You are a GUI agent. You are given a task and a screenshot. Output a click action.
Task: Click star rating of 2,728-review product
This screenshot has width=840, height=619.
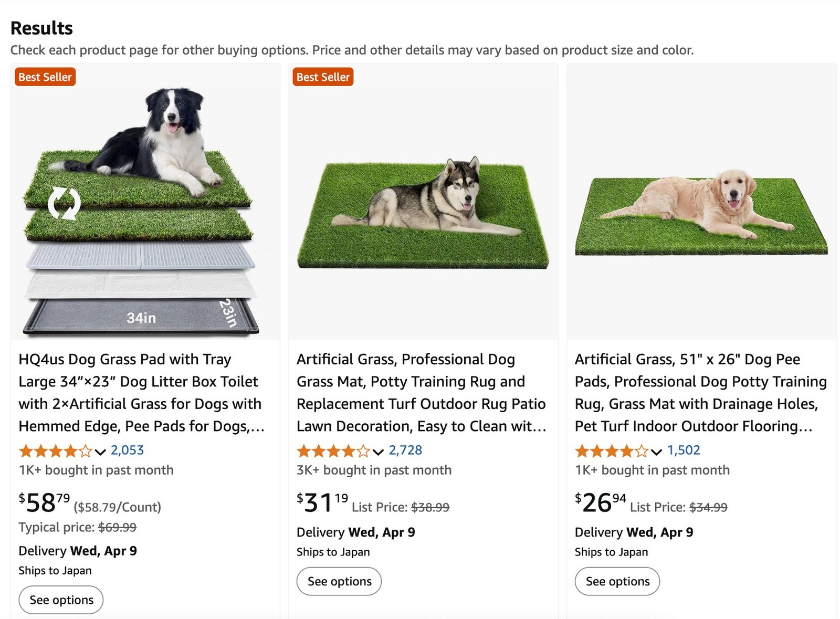[333, 450]
